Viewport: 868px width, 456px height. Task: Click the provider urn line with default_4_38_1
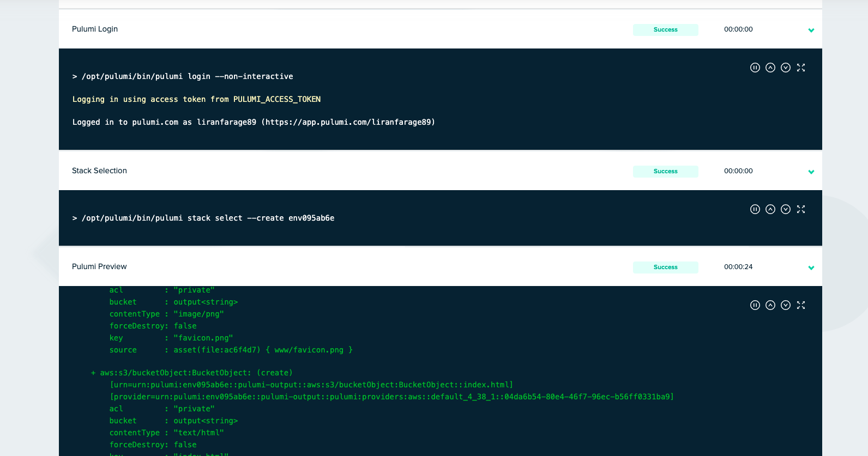(x=391, y=397)
